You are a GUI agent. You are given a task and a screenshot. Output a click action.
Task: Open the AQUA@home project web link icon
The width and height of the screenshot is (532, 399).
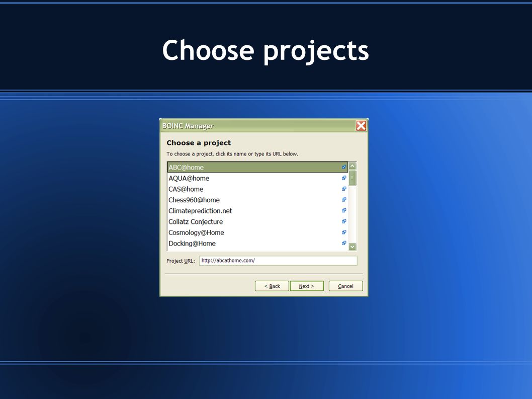point(344,178)
